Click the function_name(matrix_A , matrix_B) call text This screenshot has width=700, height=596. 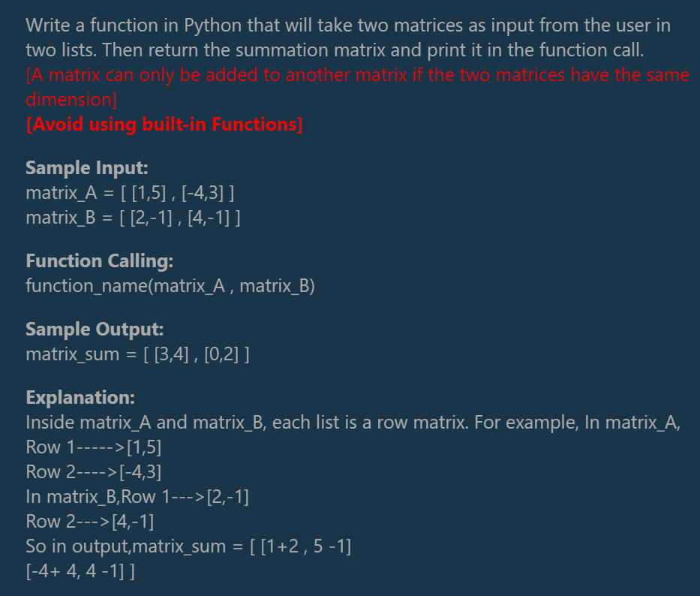(170, 286)
